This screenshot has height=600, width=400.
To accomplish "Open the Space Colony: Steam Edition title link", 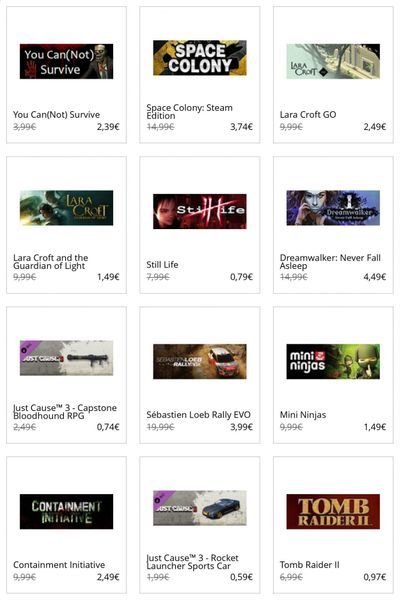I will coord(189,112).
